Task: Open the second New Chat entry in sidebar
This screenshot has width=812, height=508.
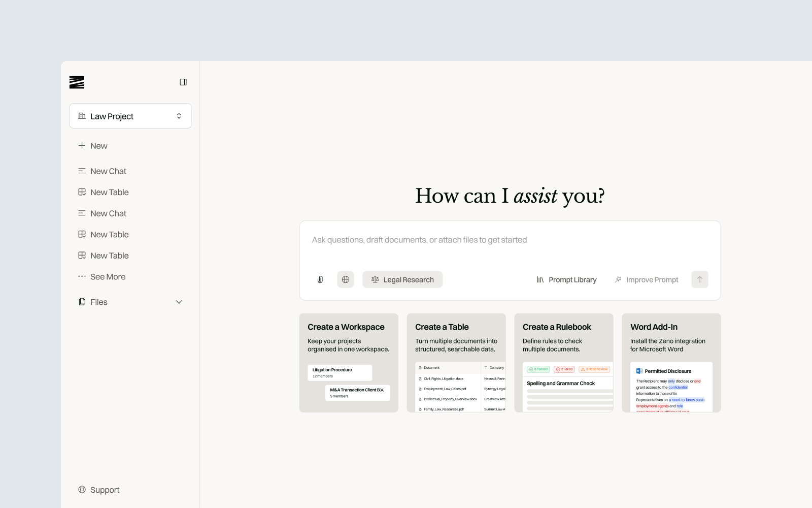Action: 102,213
